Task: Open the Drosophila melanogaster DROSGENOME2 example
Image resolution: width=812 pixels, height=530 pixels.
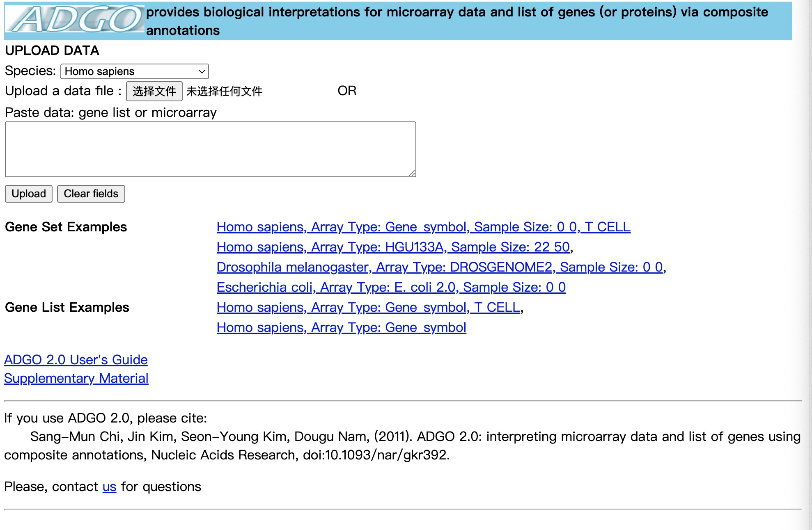Action: 440,267
